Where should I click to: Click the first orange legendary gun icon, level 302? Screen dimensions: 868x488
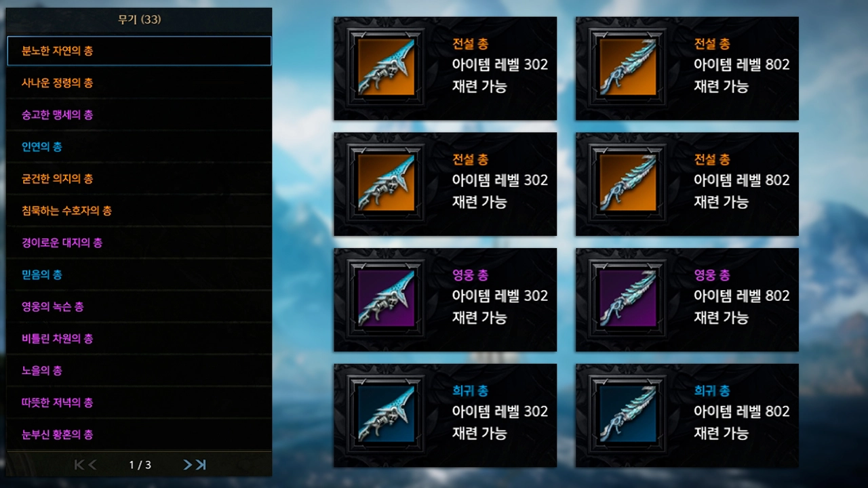click(x=386, y=67)
